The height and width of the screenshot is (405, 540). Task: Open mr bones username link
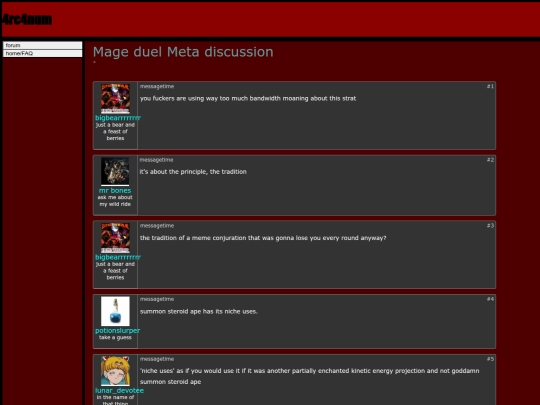[115, 190]
